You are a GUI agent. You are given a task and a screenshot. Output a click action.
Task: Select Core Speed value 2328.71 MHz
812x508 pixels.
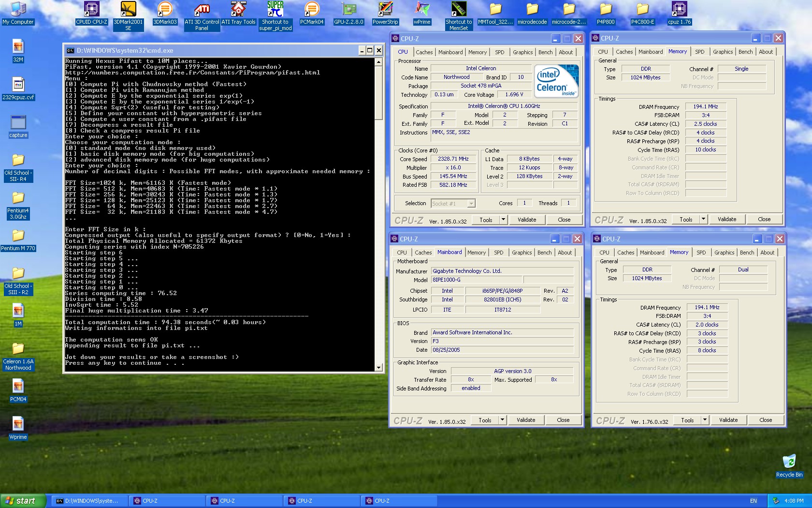(x=453, y=159)
